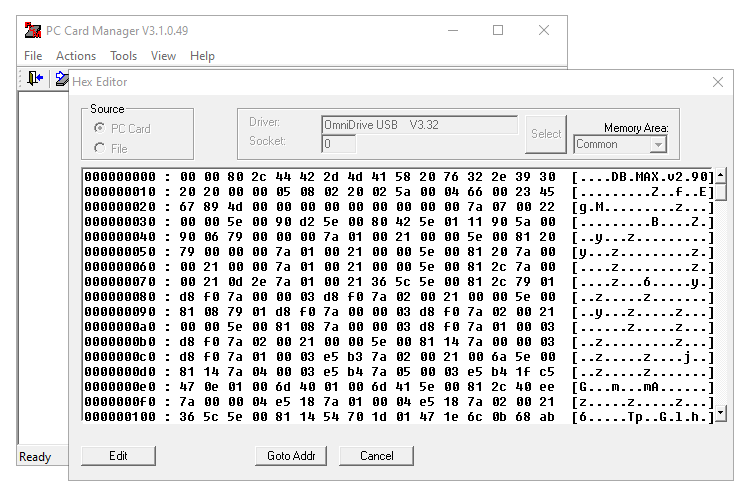Expand the Memory Area dropdown
This screenshot has width=754, height=498.
pyautogui.click(x=657, y=144)
